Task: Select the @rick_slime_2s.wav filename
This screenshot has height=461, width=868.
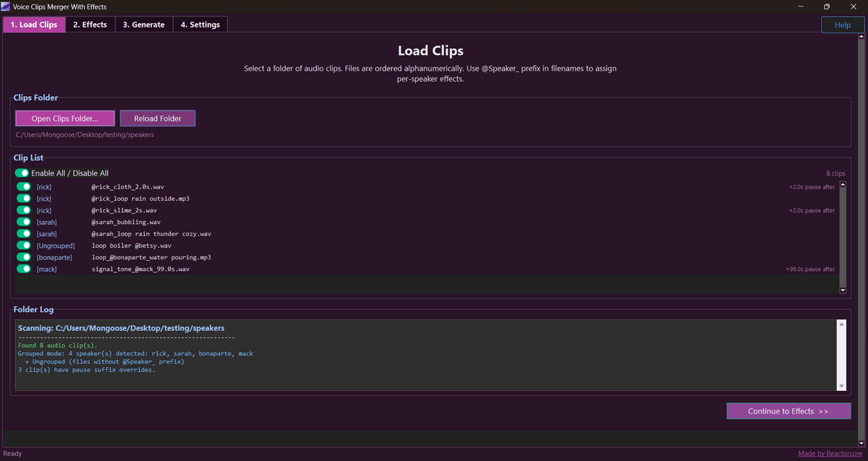Action: 124,210
